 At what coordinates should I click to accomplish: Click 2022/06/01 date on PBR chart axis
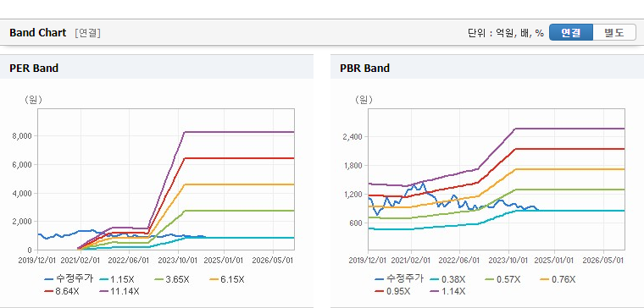pyautogui.click(x=459, y=261)
